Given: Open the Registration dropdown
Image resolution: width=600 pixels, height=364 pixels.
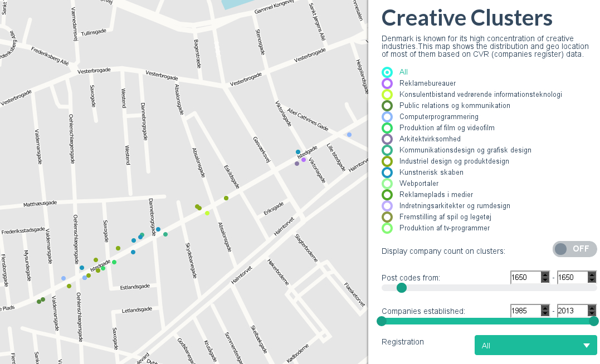Looking at the screenshot, I should (x=535, y=345).
